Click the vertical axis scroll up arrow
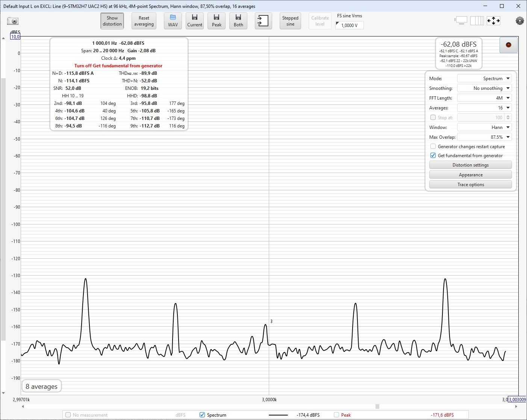Image resolution: width=527 pixels, height=420 pixels. (x=3, y=38)
